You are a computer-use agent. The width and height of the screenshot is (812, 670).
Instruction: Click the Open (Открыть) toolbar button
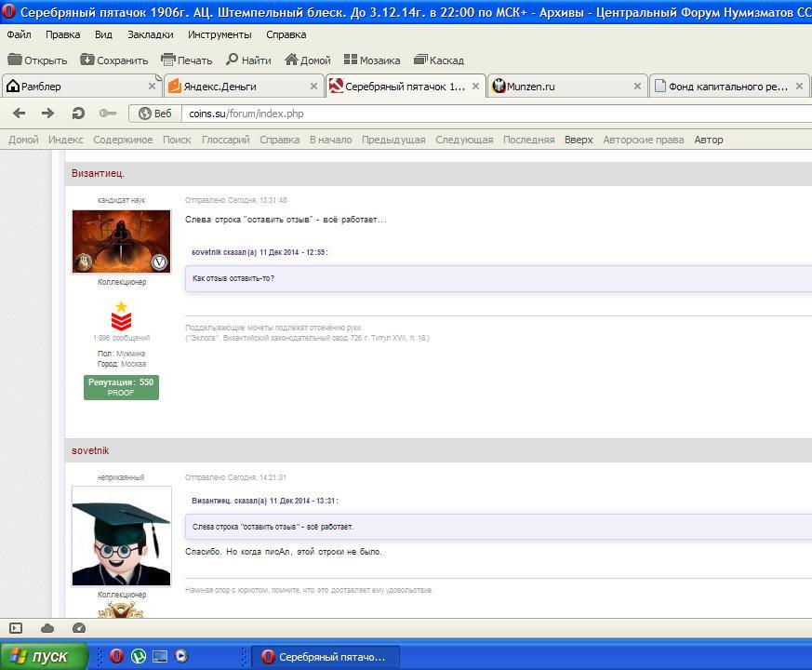[37, 60]
